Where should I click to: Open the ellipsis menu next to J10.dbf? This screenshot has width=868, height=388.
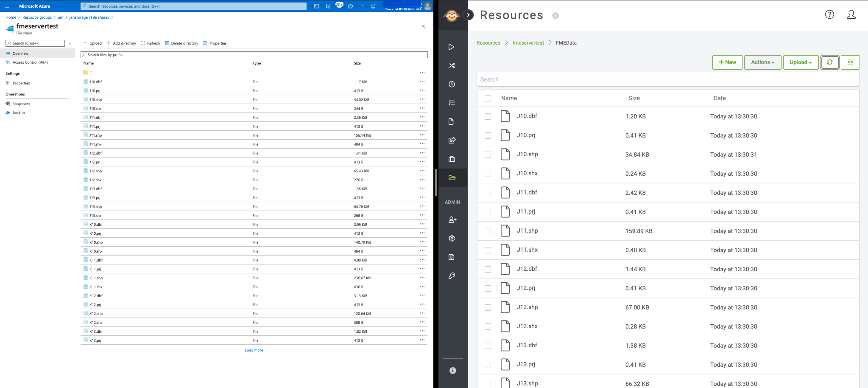click(422, 82)
